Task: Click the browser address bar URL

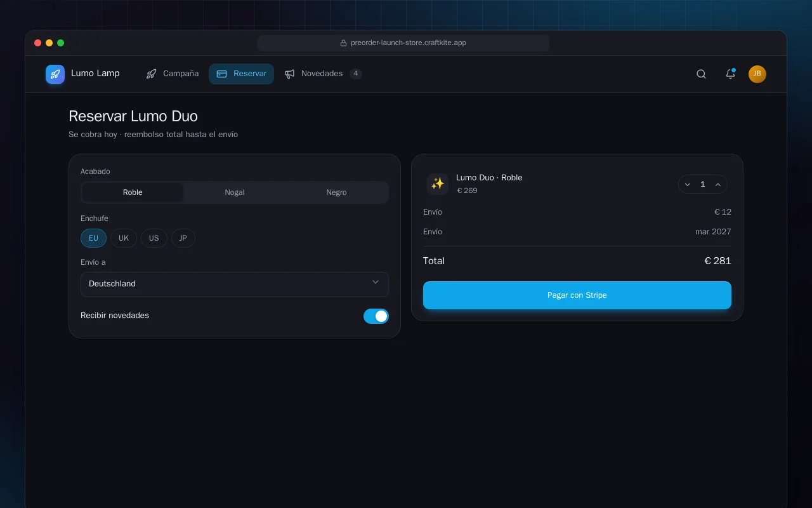Action: (x=409, y=43)
